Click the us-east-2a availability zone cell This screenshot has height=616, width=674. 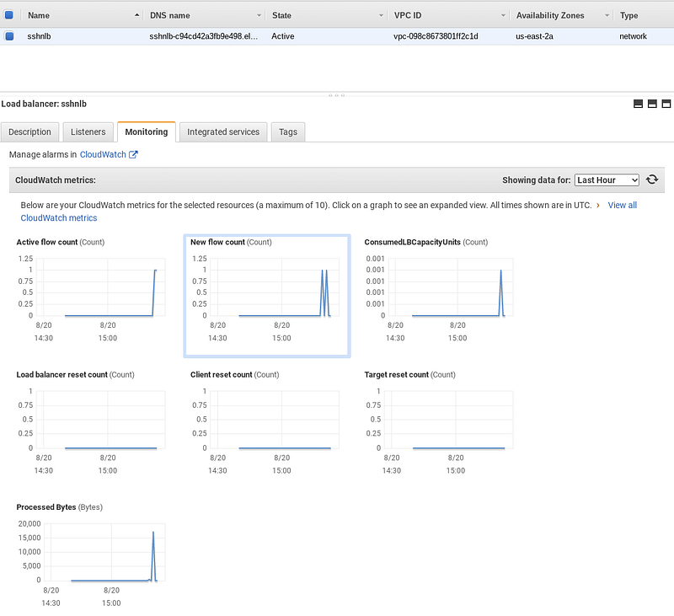pos(534,36)
